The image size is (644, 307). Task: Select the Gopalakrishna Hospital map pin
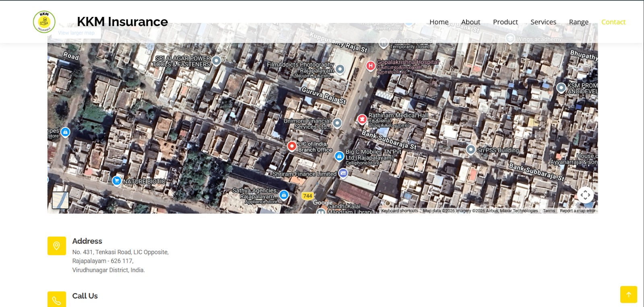coord(370,66)
